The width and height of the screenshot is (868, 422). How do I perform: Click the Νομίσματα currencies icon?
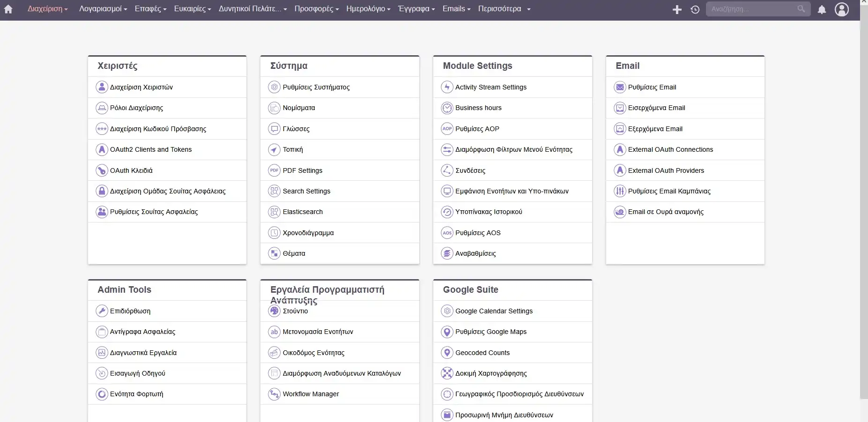274,108
